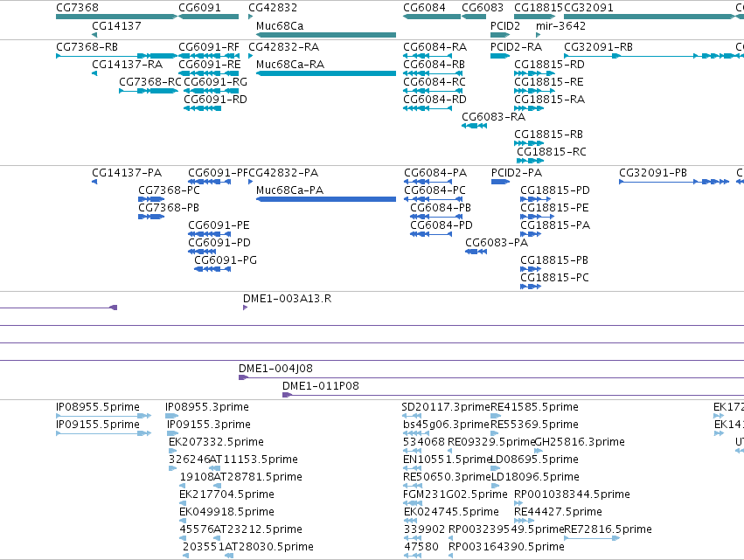Click transcript label PCID2-RA
The width and height of the screenshot is (744, 560).
tap(516, 47)
